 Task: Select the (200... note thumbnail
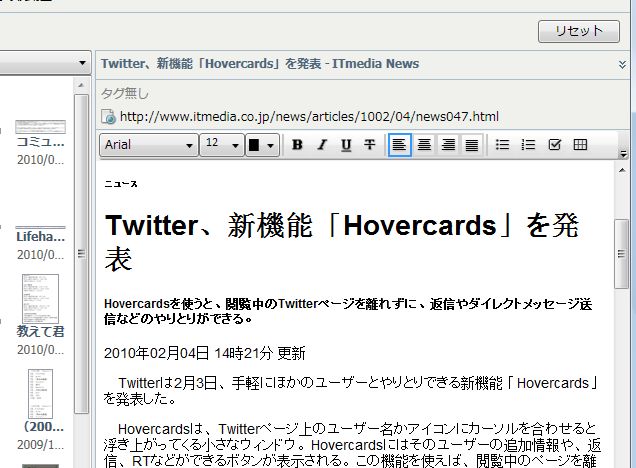[x=40, y=393]
